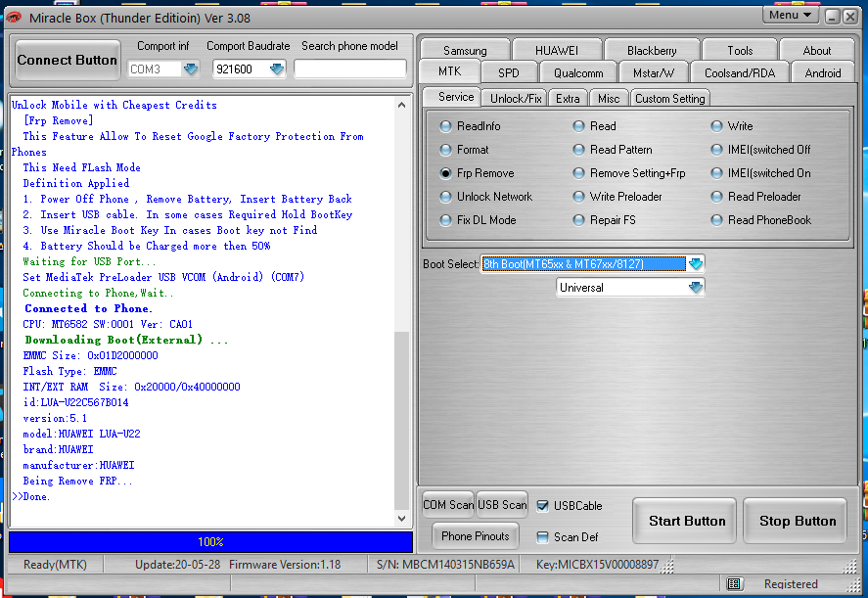The width and height of the screenshot is (868, 598).
Task: Click the USB Scan button
Action: 502,504
